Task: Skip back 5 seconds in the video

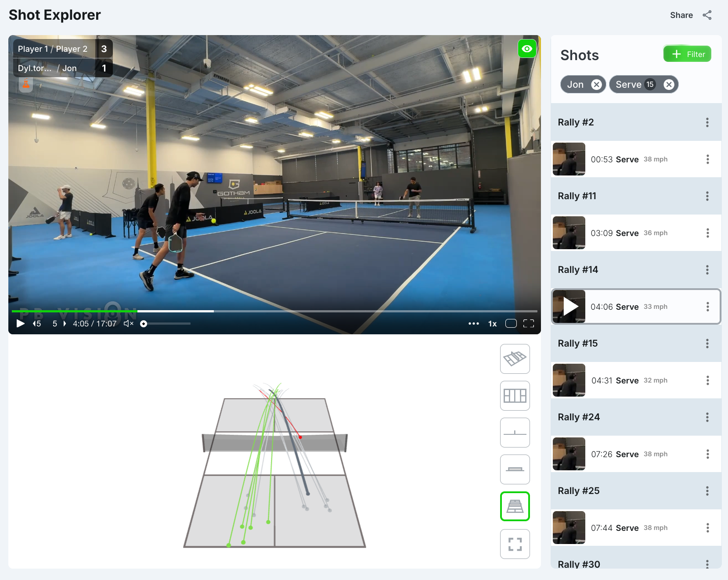Action: pyautogui.click(x=37, y=323)
